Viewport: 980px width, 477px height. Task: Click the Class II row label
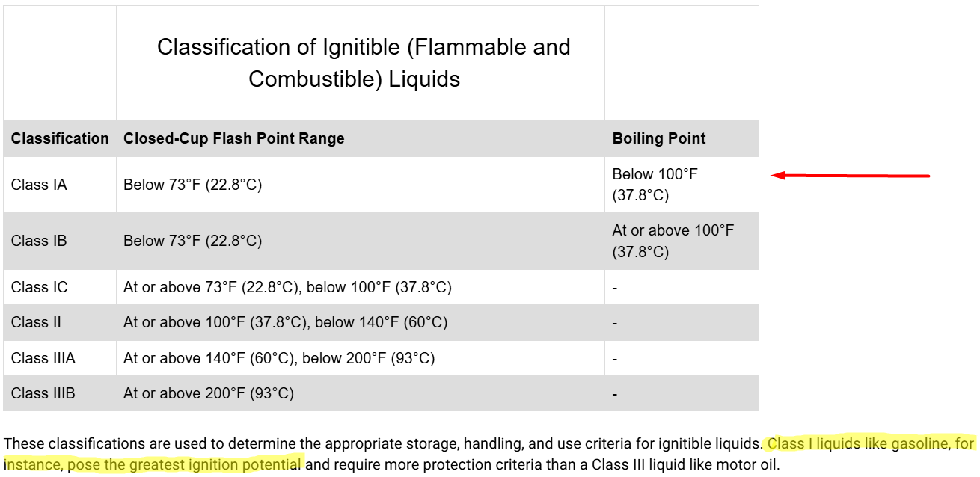point(36,322)
